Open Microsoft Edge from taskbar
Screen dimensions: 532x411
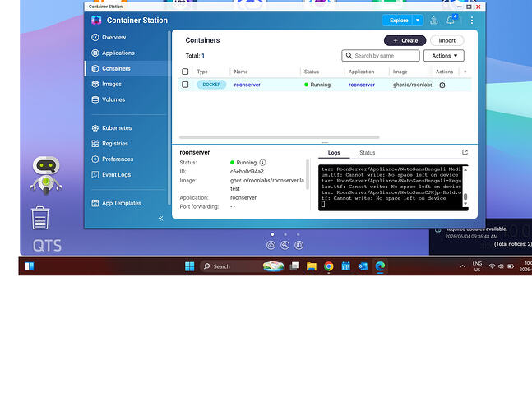coord(380,266)
